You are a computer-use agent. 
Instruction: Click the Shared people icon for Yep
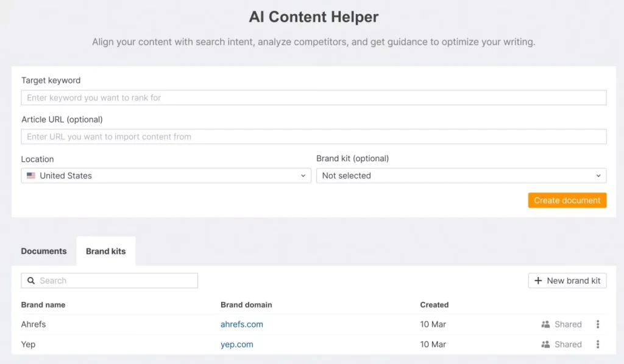[545, 345]
